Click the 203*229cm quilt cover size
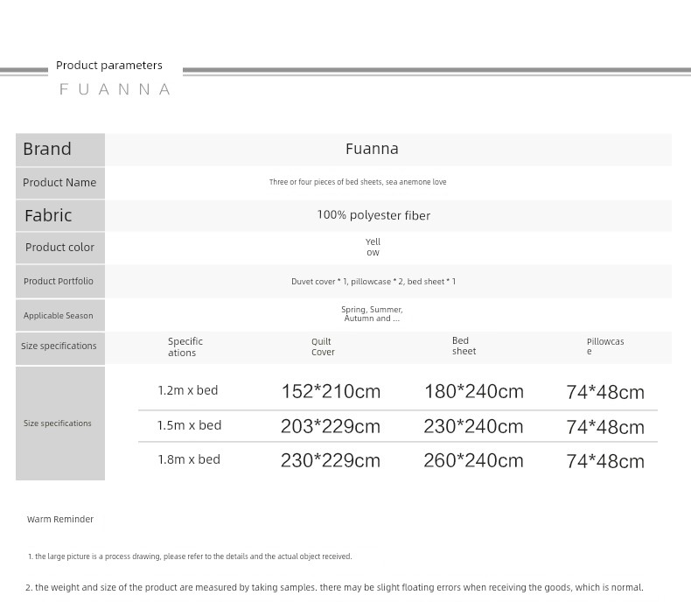691x616 pixels. click(330, 426)
